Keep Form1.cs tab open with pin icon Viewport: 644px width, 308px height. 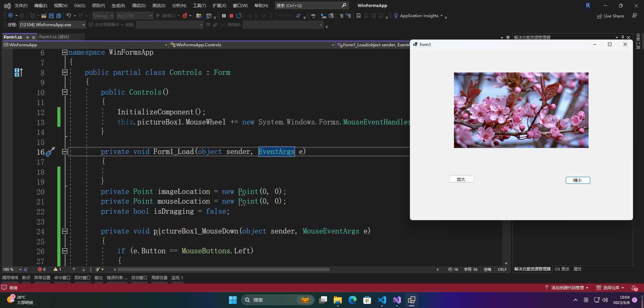click(x=27, y=37)
